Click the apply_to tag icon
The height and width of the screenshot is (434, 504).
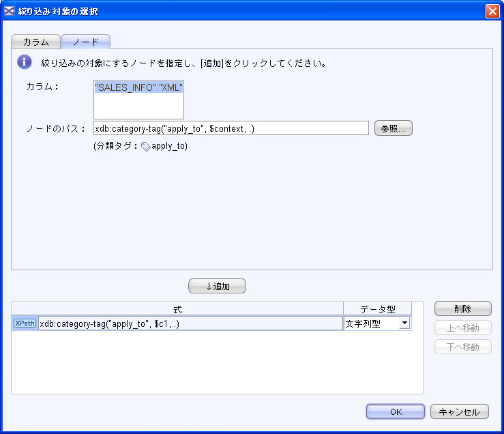click(145, 147)
